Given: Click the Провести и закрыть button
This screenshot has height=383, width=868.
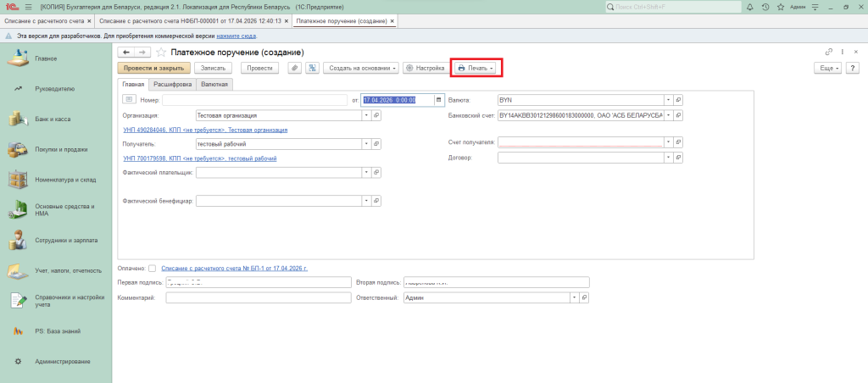Looking at the screenshot, I should click(153, 68).
